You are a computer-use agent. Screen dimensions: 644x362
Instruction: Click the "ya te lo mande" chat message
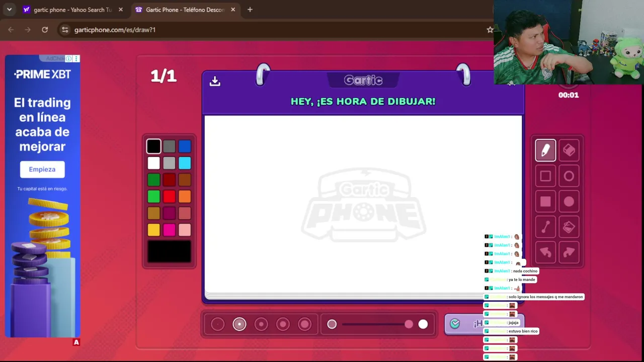point(522,280)
